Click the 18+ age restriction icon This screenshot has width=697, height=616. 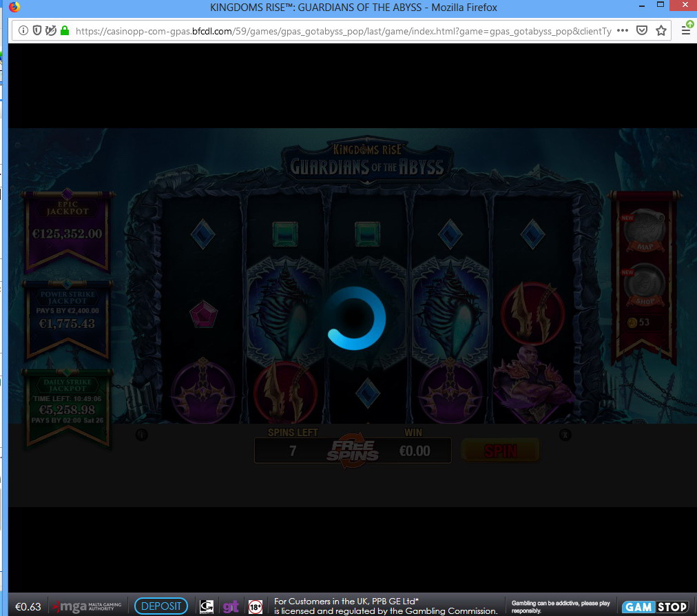coord(255,606)
